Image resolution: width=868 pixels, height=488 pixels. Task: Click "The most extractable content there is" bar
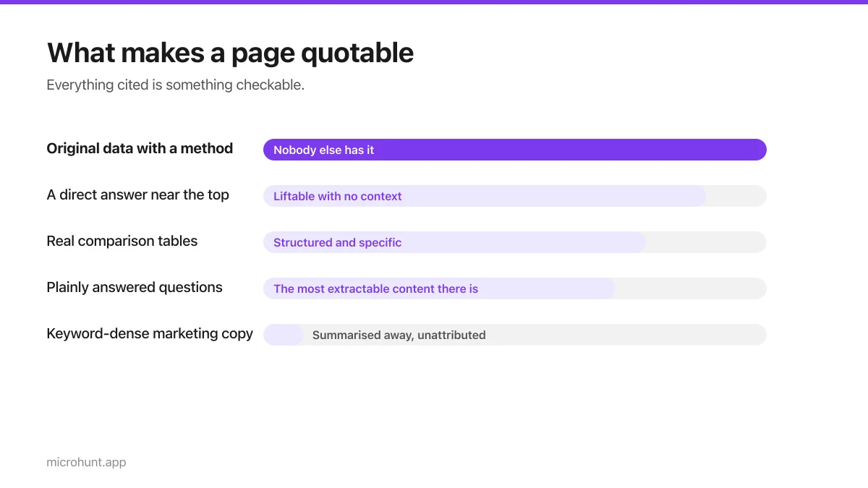pyautogui.click(x=439, y=288)
